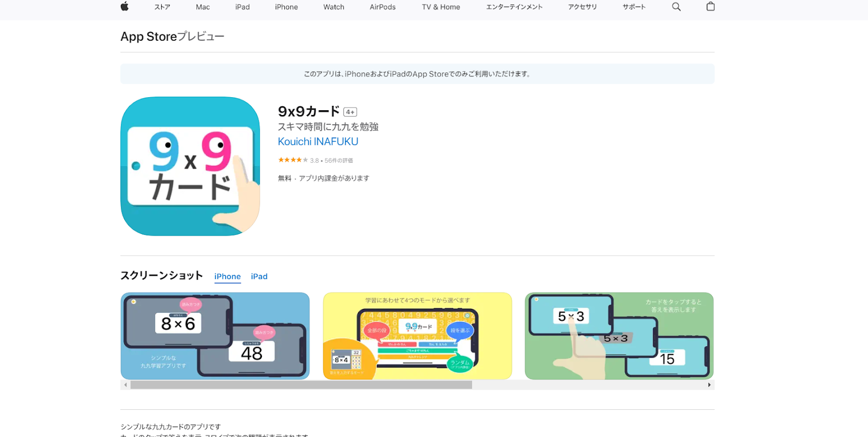Screen dimensions: 868x437
Task: Click the iPhone/iPad availability notice banner
Action: tap(417, 74)
